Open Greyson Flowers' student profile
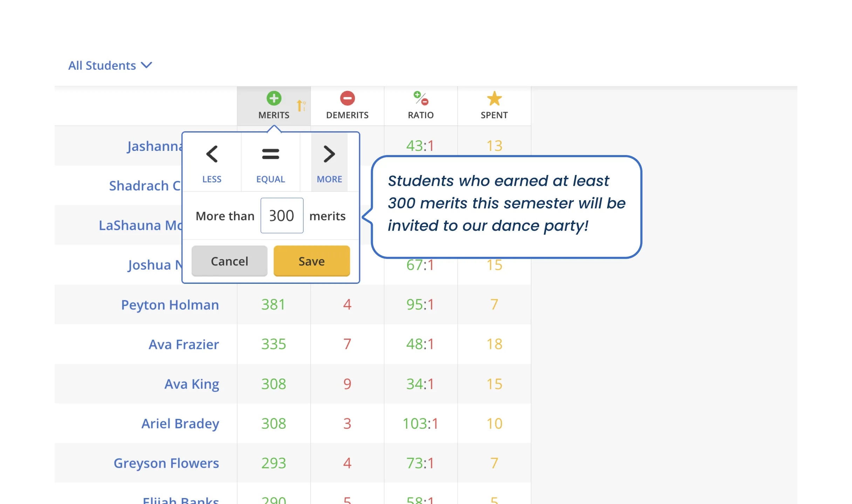The image size is (852, 504). [x=166, y=463]
